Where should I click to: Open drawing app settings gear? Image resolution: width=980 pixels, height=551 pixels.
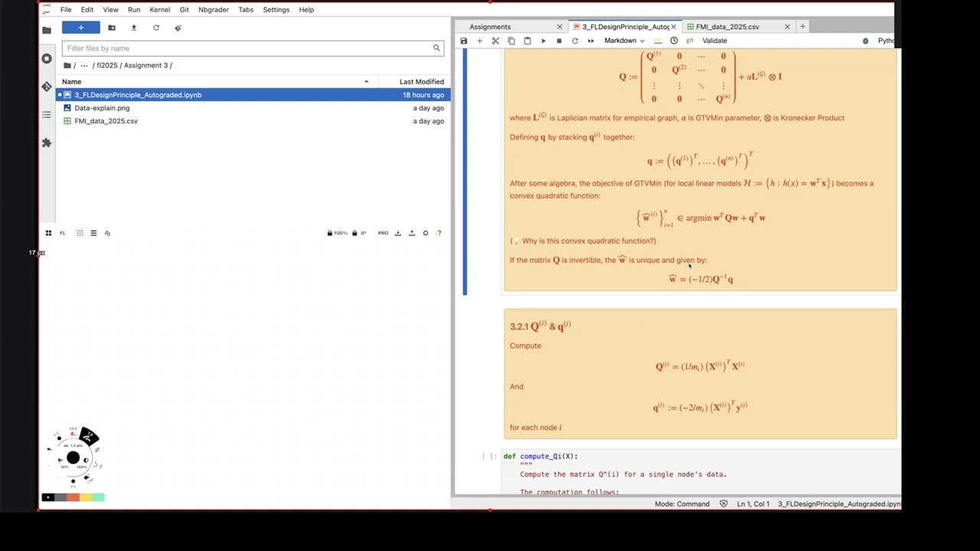426,233
